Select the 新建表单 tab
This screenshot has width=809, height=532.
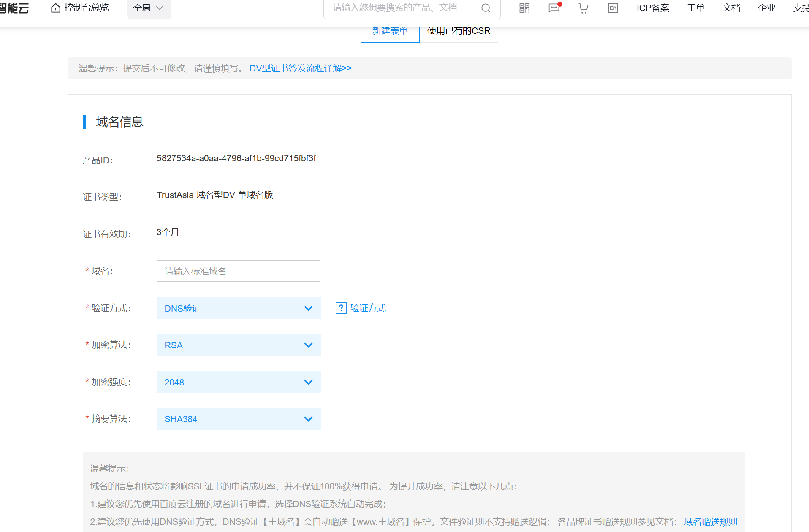coord(390,30)
